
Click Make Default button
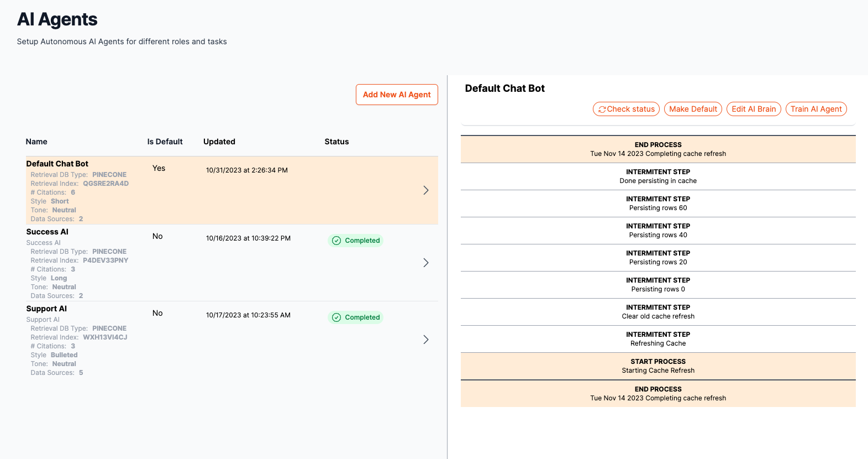693,109
